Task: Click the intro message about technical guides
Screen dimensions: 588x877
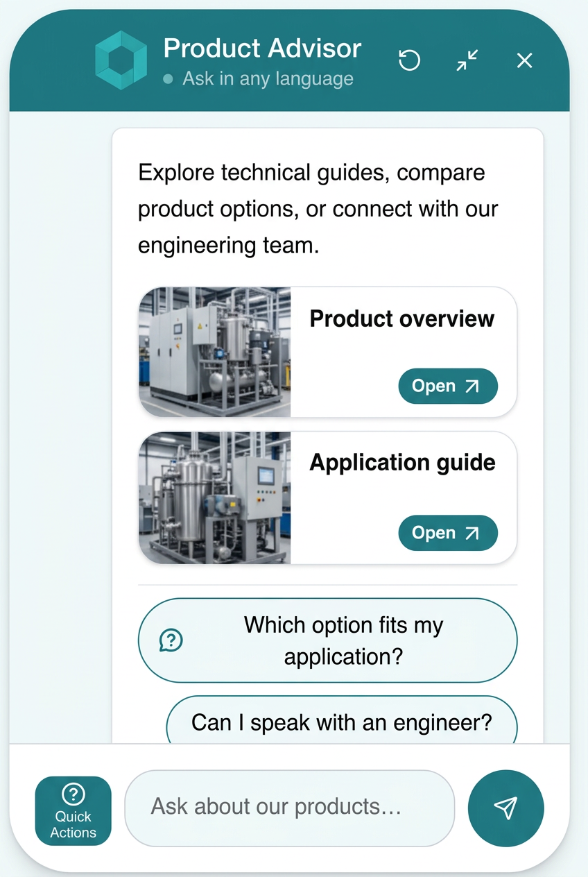Action: point(318,209)
